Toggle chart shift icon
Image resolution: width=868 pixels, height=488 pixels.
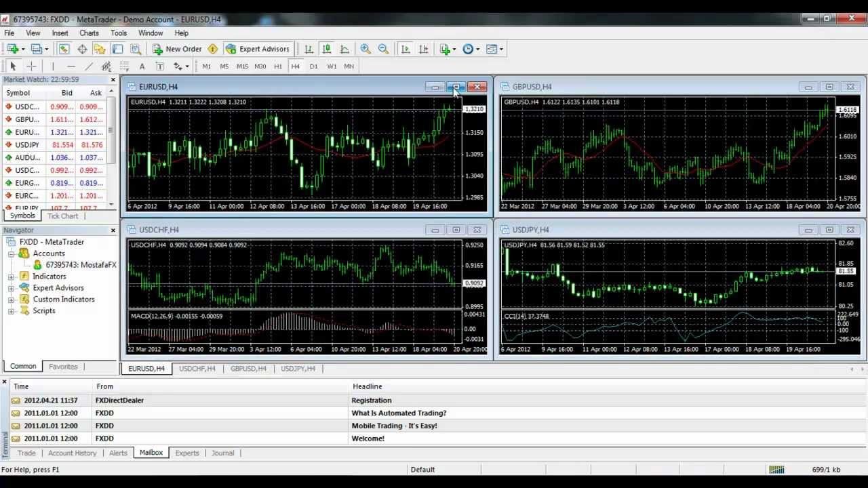tap(424, 49)
